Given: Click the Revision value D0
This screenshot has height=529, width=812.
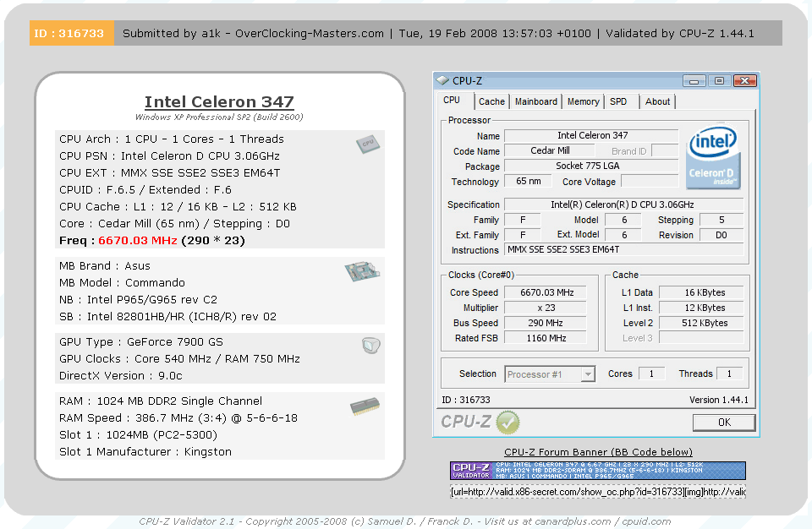Looking at the screenshot, I should [721, 234].
